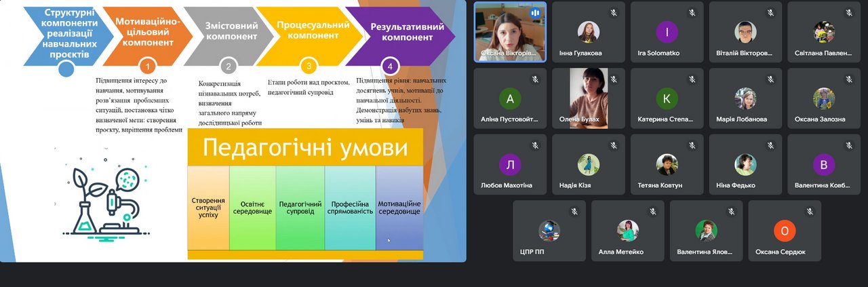Click the name label 'Олена Булах'
The image size is (868, 287).
578,119
